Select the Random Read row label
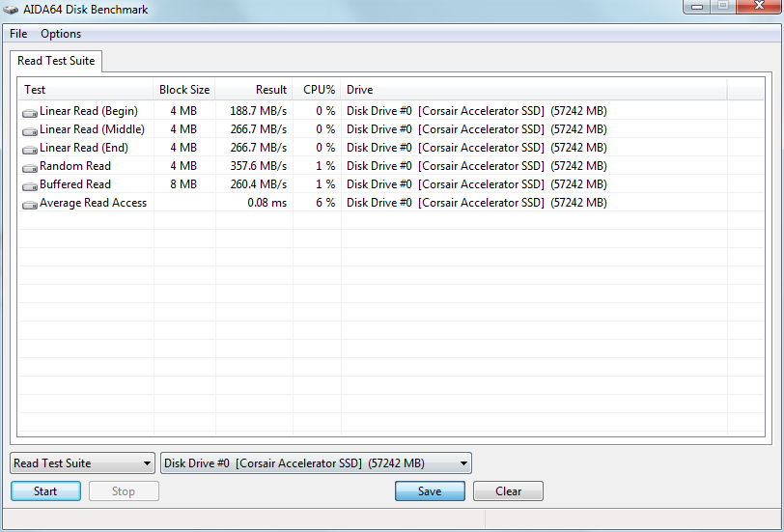This screenshot has width=784, height=532. pos(75,166)
